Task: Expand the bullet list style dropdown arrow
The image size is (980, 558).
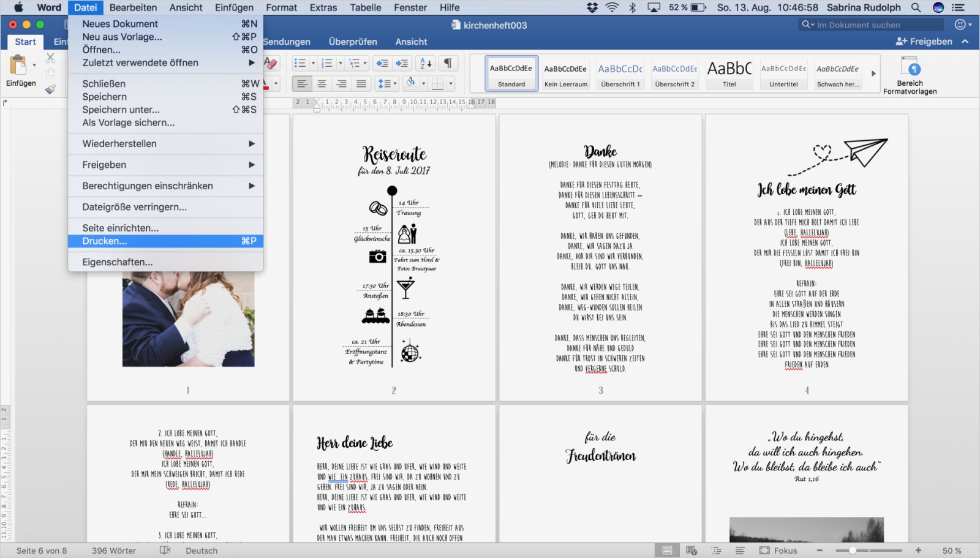Action: (313, 63)
